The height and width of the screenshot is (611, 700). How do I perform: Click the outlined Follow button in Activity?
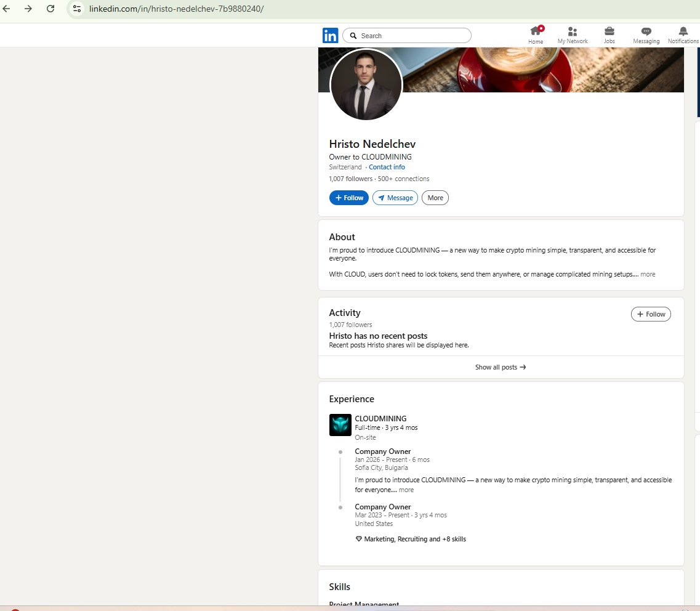(651, 314)
